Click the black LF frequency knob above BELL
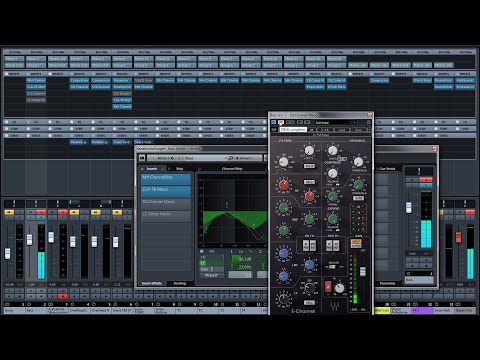The width and height of the screenshot is (480, 360). click(x=309, y=287)
